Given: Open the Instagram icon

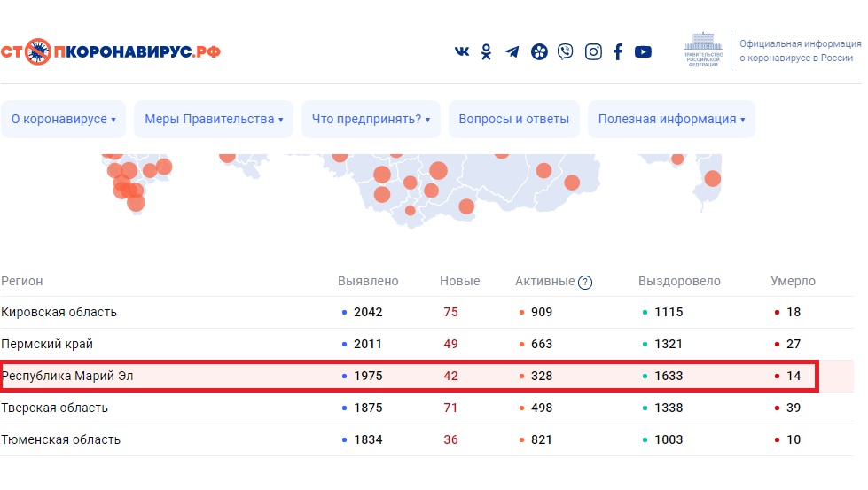Looking at the screenshot, I should (593, 52).
